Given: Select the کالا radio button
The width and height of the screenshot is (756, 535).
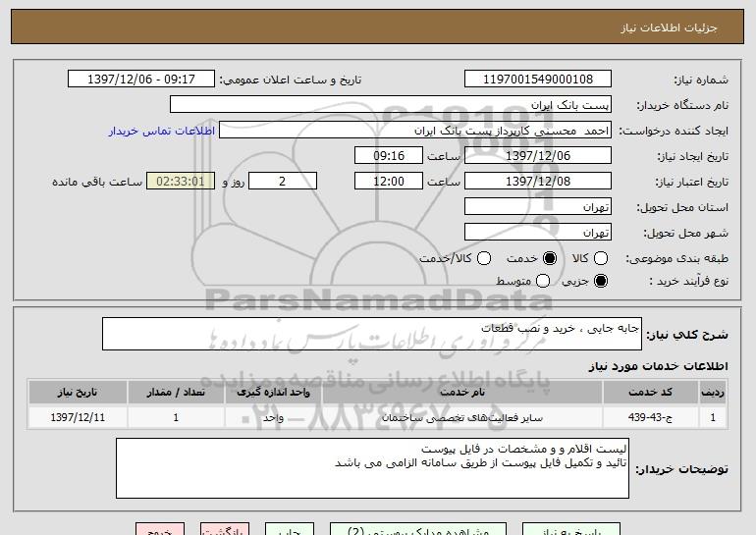Looking at the screenshot, I should 601,258.
